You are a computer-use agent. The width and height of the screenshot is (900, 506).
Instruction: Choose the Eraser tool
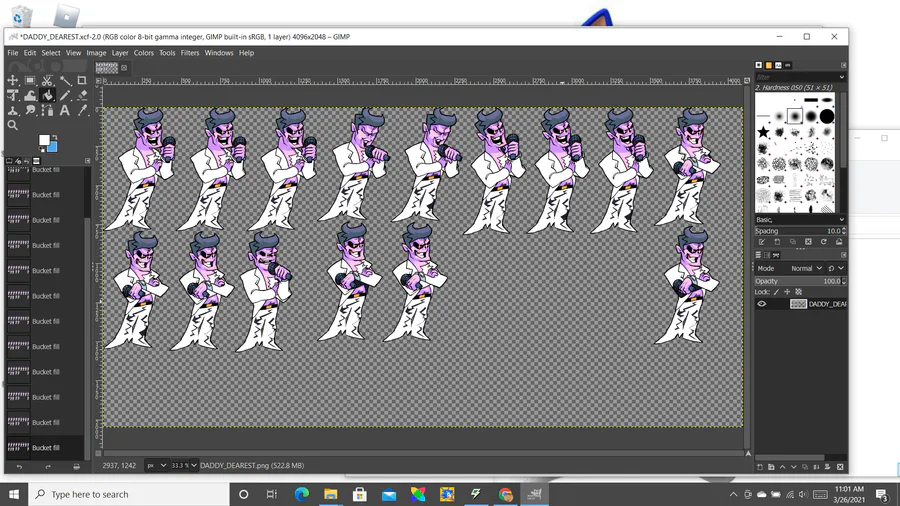[x=82, y=96]
